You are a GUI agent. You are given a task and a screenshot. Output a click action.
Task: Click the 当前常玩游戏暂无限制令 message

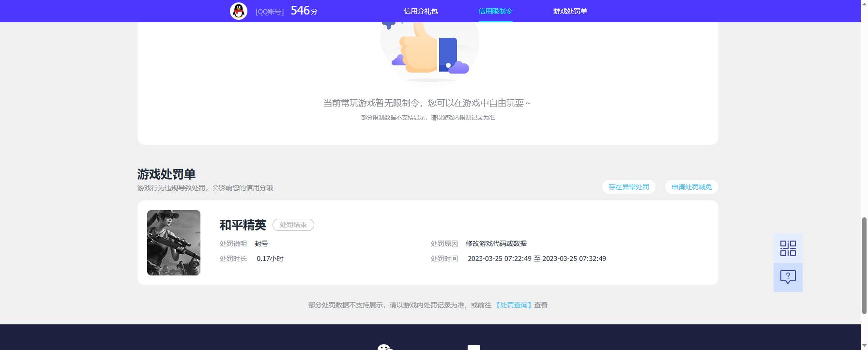427,103
